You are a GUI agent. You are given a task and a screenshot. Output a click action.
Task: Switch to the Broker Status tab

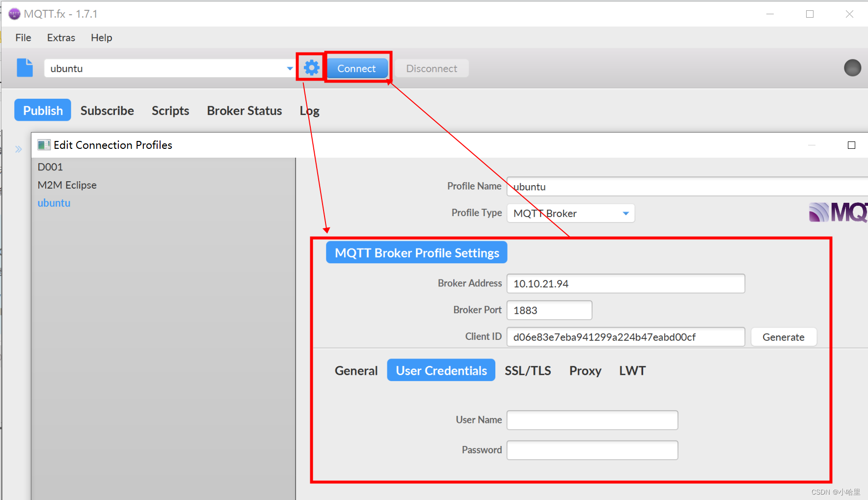pos(244,111)
